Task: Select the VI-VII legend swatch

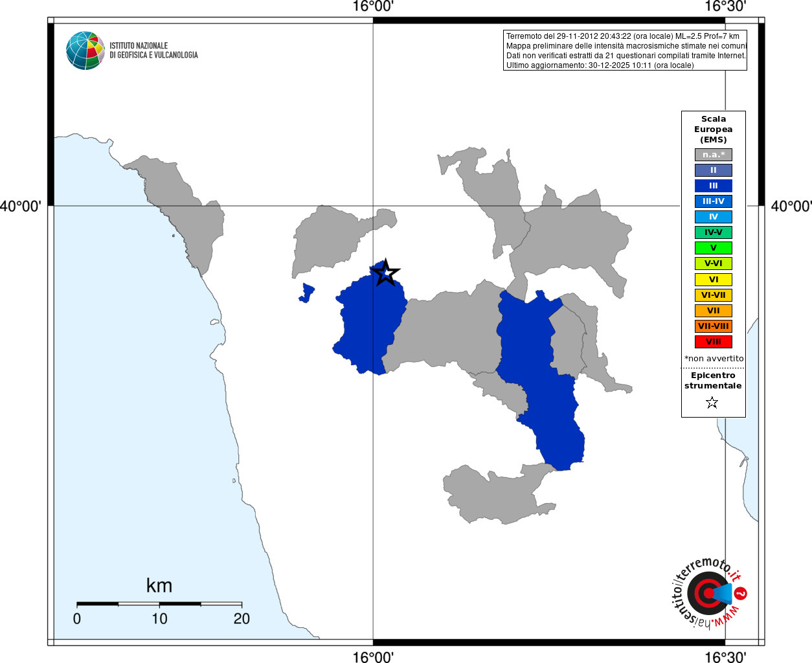Action: click(x=714, y=295)
